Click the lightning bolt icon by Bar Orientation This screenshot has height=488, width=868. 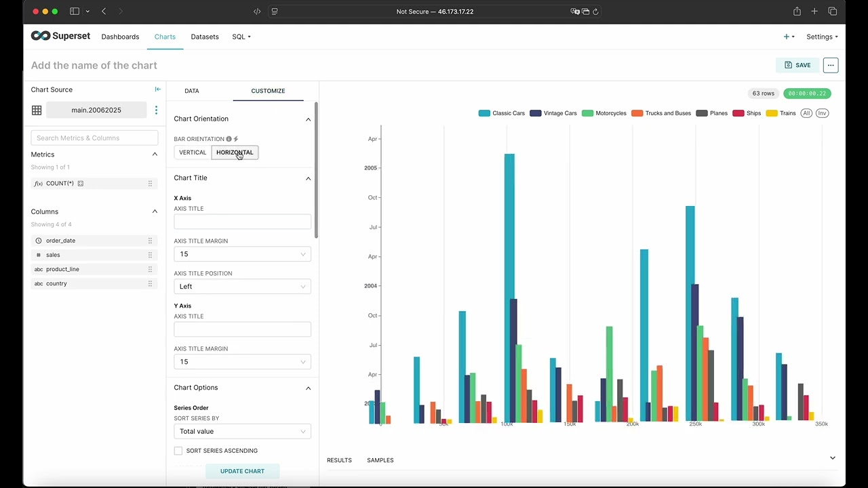[236, 139]
